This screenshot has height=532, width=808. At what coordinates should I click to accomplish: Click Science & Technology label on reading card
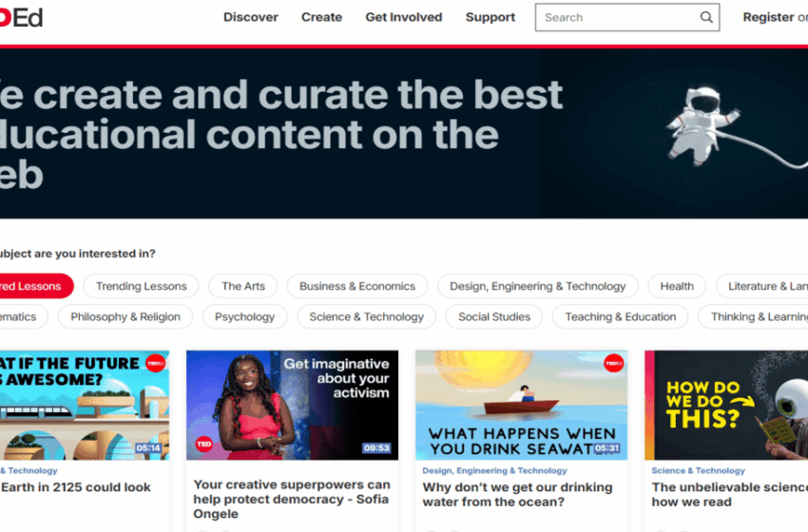pos(699,470)
